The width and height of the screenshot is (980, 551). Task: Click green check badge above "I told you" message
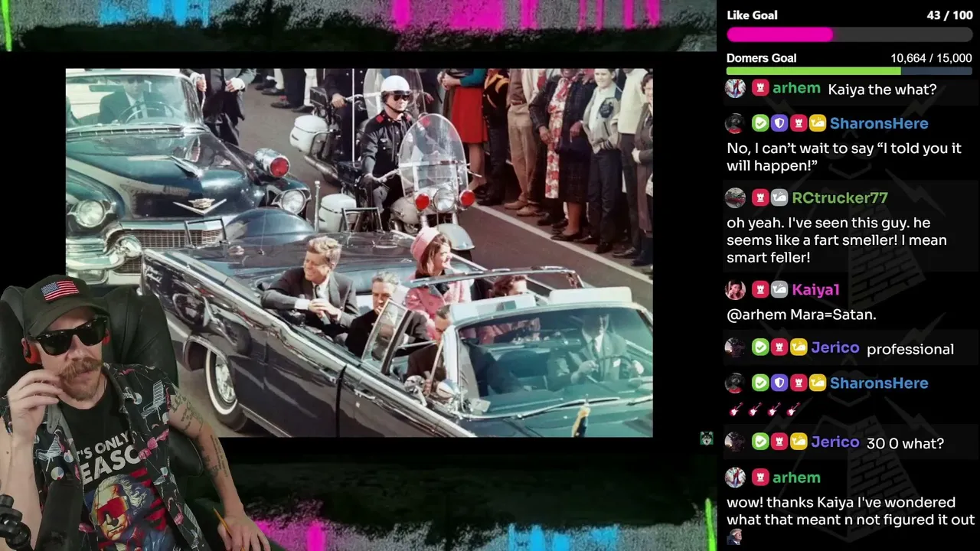[x=760, y=123]
